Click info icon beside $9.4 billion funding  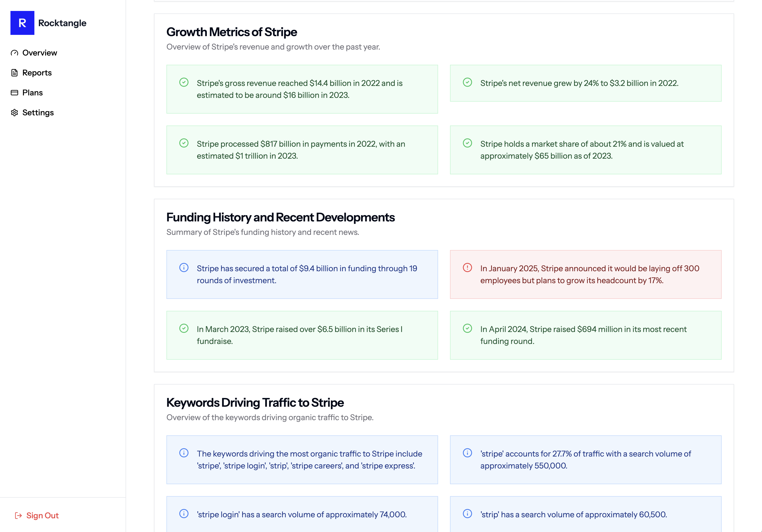(x=184, y=268)
